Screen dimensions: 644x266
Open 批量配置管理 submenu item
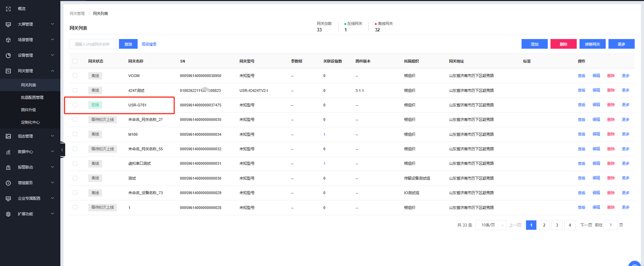[x=32, y=97]
